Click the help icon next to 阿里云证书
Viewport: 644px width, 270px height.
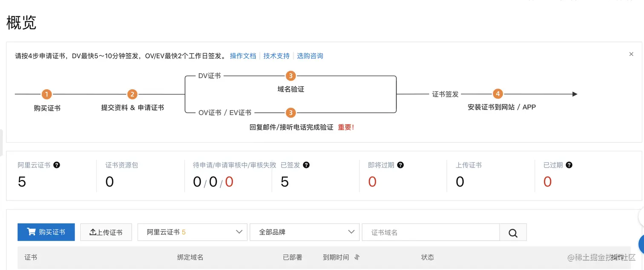(57, 165)
